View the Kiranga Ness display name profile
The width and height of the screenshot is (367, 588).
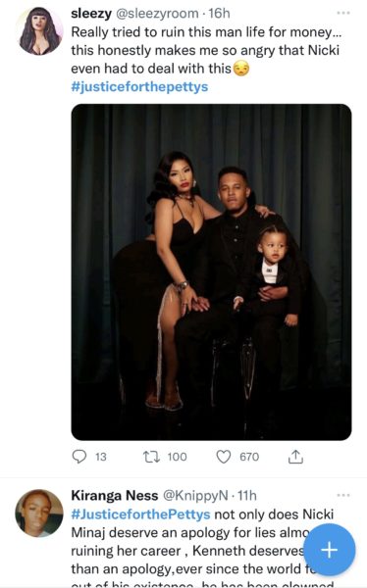[115, 495]
